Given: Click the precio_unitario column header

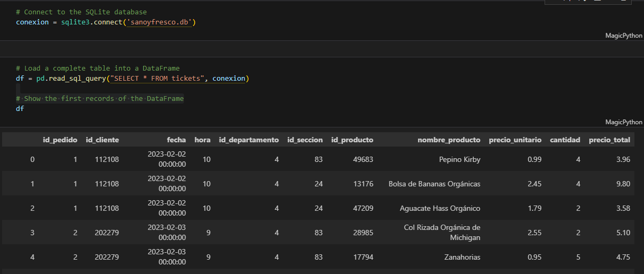Looking at the screenshot, I should click(x=515, y=140).
